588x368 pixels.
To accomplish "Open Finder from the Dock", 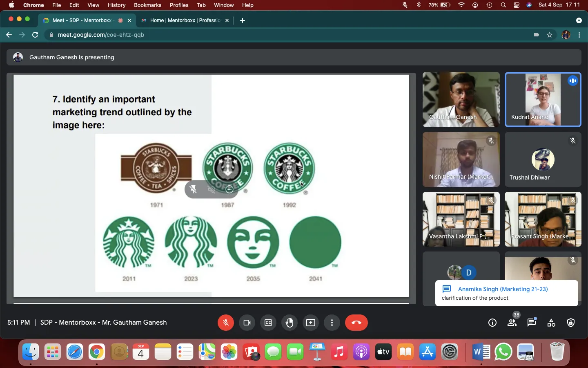I will (x=31, y=352).
